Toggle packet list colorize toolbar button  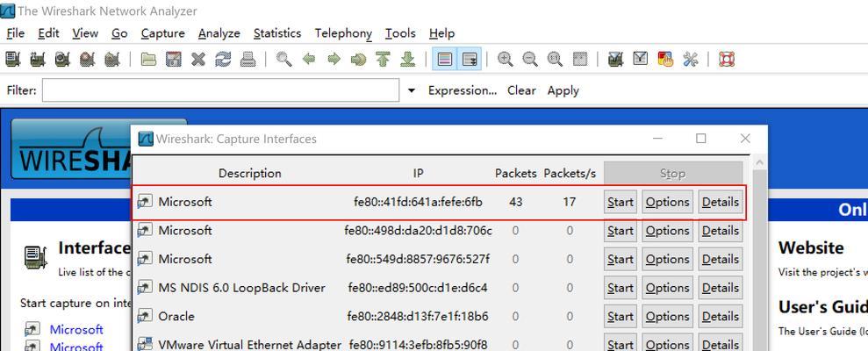point(444,60)
